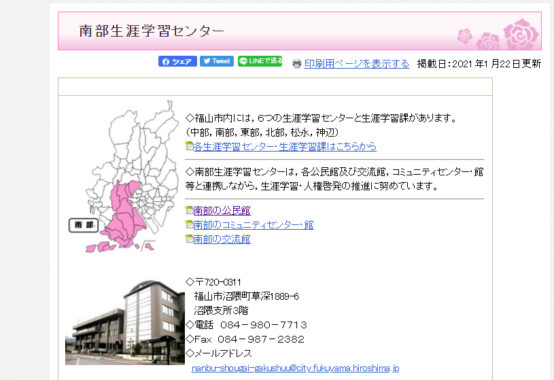Open 南部の交流館 link

tap(222, 239)
